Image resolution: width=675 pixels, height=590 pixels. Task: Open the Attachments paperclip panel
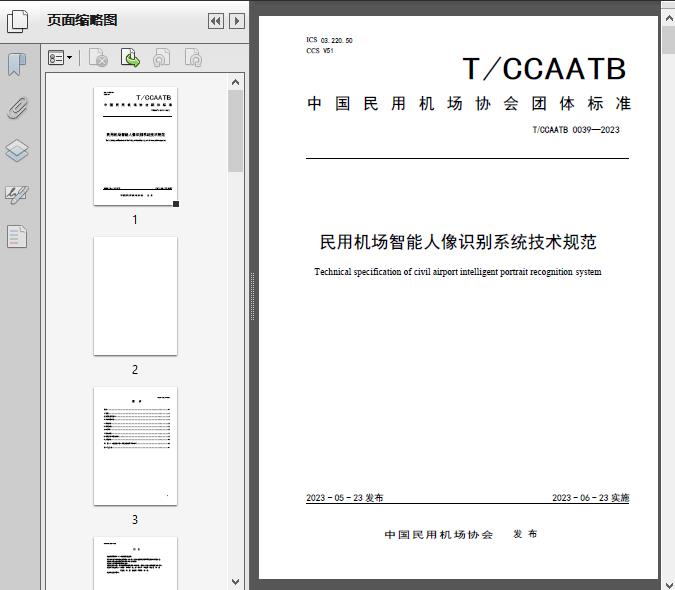coord(17,108)
